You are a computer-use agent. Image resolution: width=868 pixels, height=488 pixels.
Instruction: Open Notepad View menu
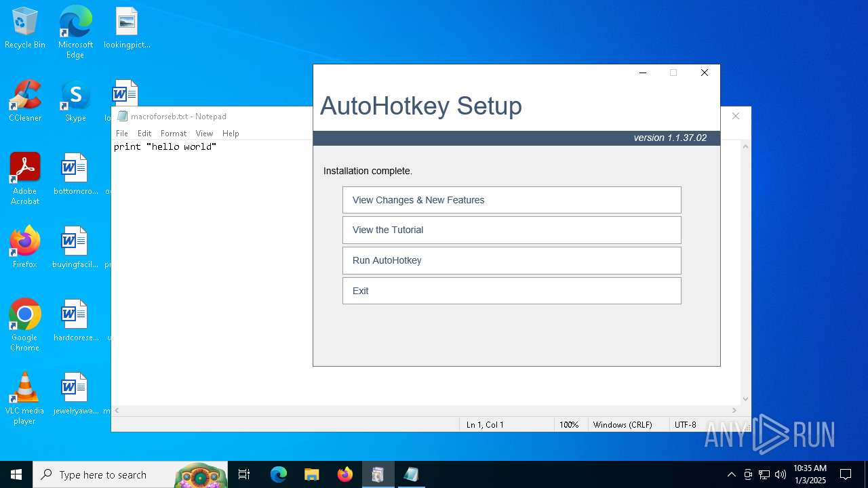coord(204,134)
